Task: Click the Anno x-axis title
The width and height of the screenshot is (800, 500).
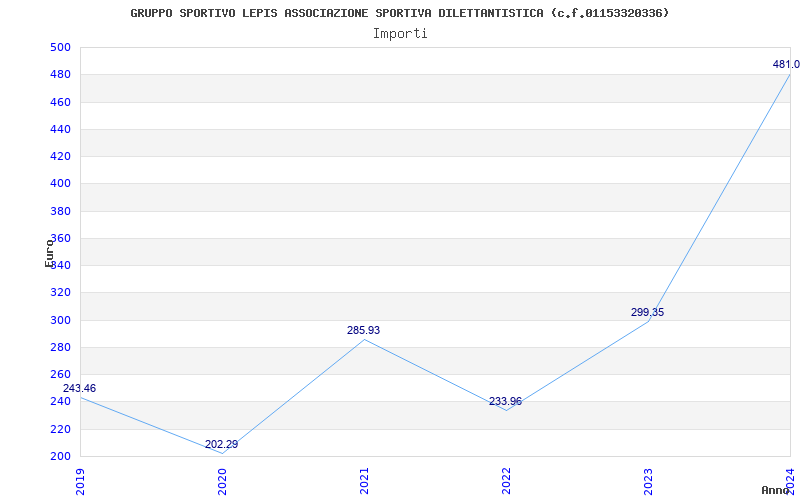Action: click(x=776, y=490)
